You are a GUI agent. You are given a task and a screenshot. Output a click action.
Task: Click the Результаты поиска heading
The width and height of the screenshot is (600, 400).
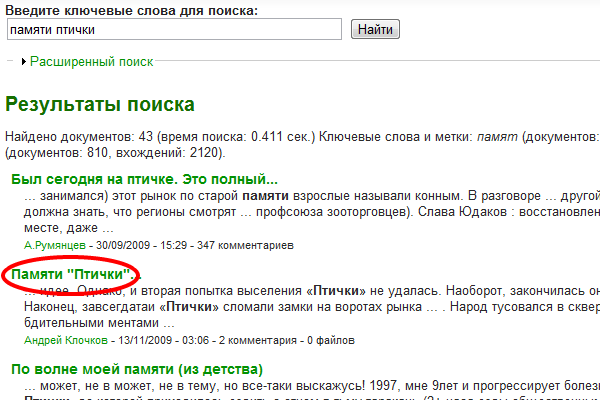[x=100, y=104]
